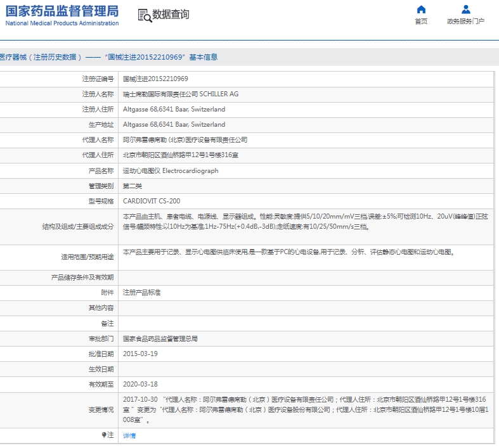Click the 数据查询 heading text
Screen dimensions: 499x448
pos(171,15)
